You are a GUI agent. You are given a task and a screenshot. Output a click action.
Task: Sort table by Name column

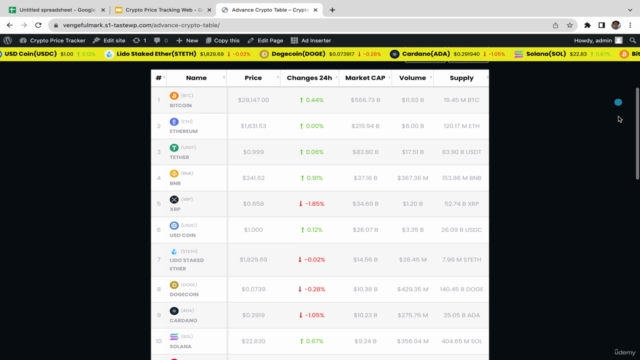coord(196,78)
